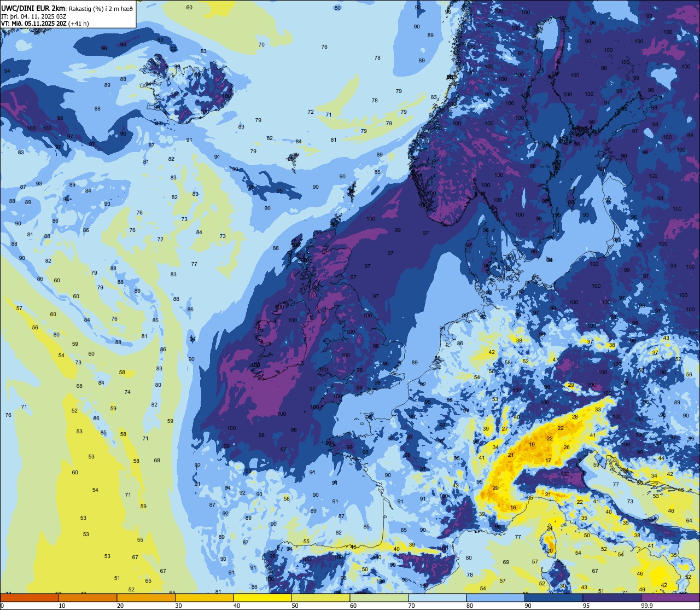
Task: Select the yellow-green 50–60 legend segment
Action: click(321, 598)
